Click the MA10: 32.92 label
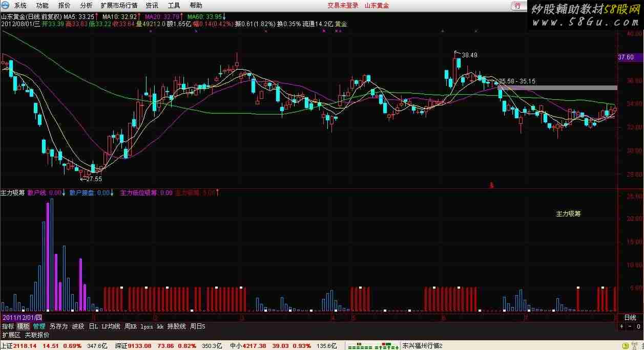 pos(120,16)
